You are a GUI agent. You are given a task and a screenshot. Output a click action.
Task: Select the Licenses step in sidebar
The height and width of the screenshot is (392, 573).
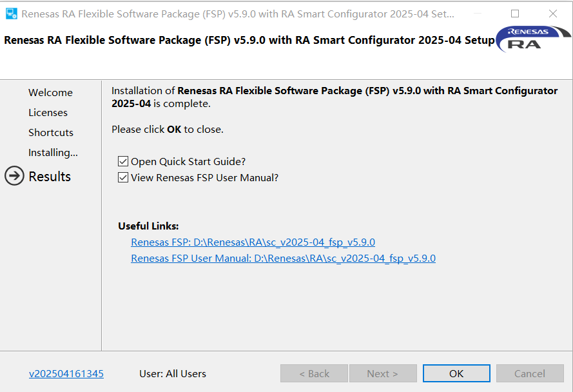click(48, 113)
